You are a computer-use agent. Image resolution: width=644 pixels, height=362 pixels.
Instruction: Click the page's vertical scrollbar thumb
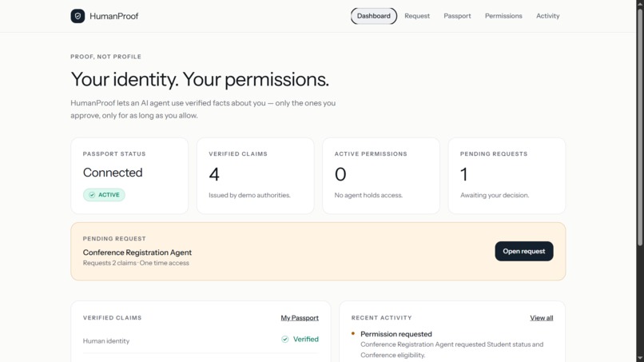tap(640, 126)
